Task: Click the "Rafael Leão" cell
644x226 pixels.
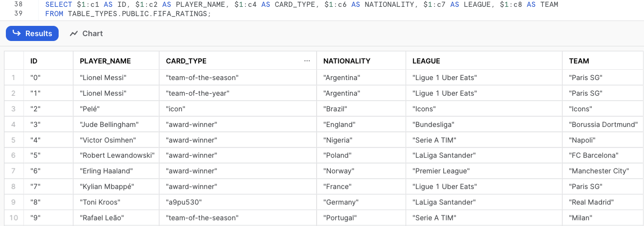Action: point(116,218)
